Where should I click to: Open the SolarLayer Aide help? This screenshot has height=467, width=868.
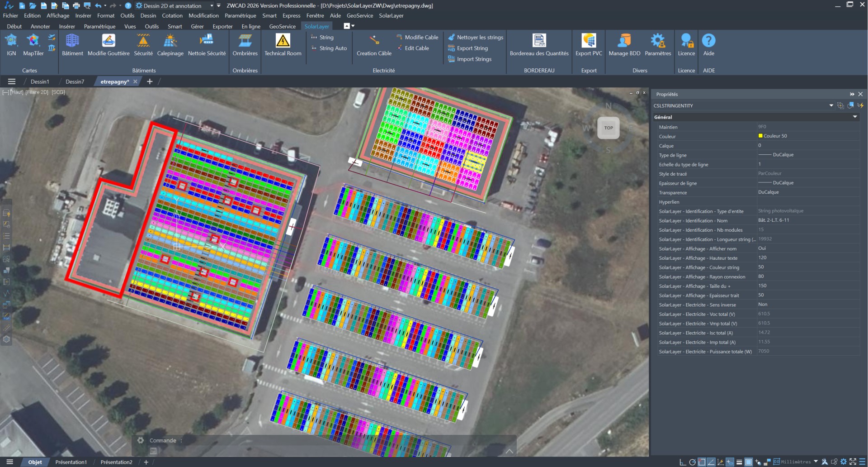(709, 45)
